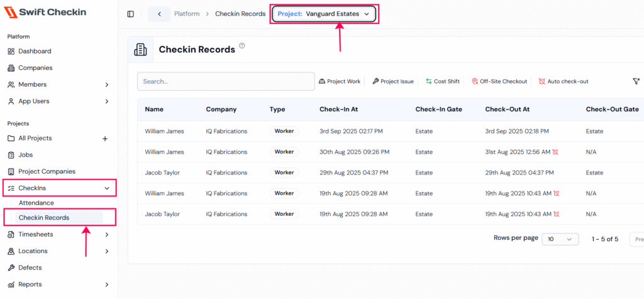Viewport: 644px width, 299px height.
Task: Click the Platform breadcrumb link
Action: click(187, 14)
